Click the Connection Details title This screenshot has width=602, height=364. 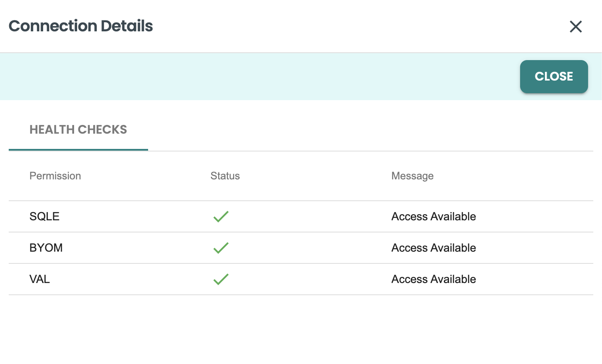click(81, 26)
